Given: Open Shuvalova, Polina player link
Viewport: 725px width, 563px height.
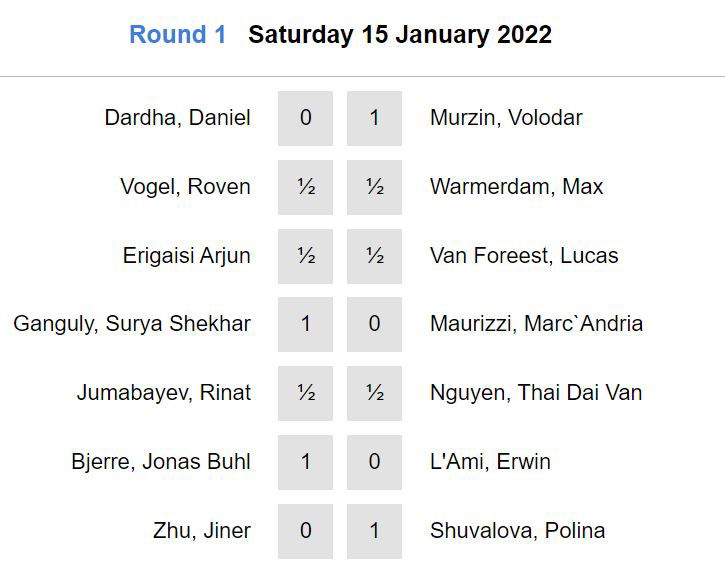Looking at the screenshot, I should (x=517, y=531).
